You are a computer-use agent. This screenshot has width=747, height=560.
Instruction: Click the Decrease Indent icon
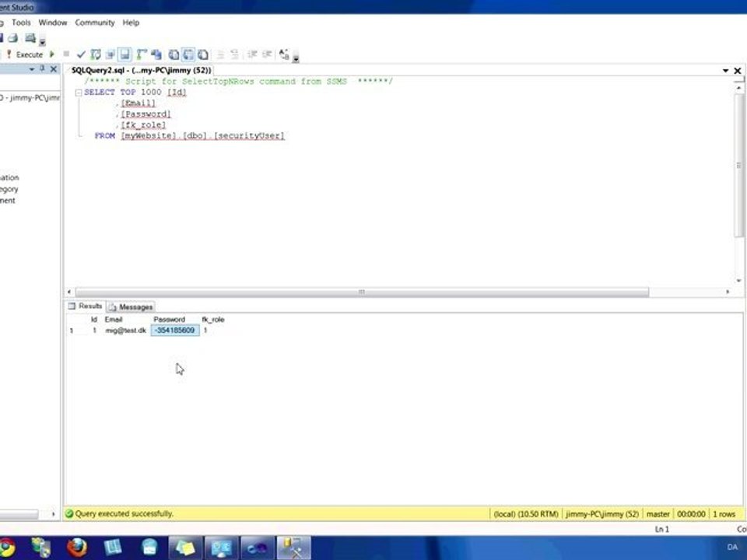tap(252, 54)
